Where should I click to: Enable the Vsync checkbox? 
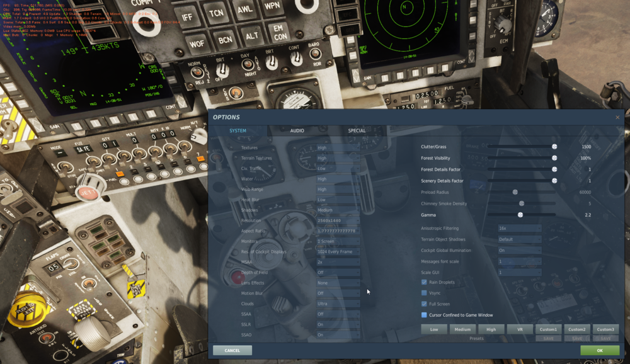[424, 293]
